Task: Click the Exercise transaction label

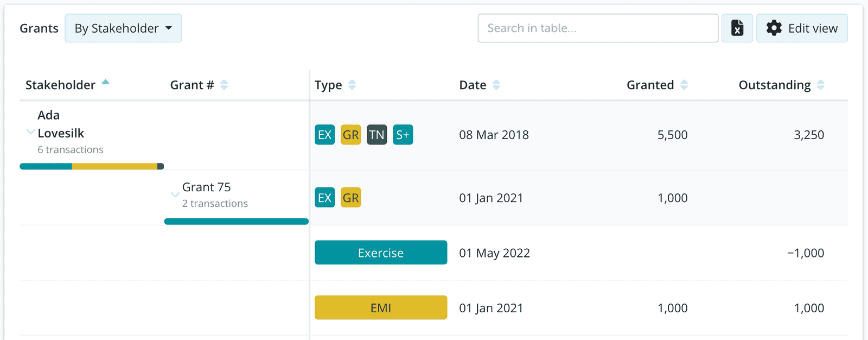Action: (380, 253)
